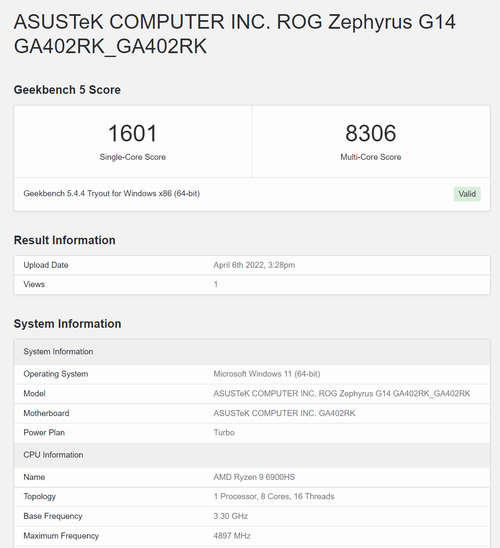The image size is (500, 548).
Task: Click the Result Information heading
Action: (x=65, y=240)
